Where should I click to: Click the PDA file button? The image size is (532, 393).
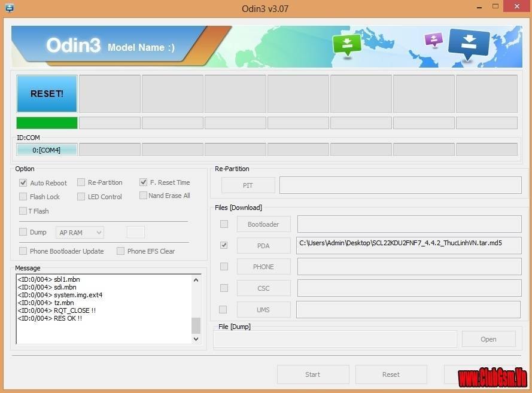(264, 246)
